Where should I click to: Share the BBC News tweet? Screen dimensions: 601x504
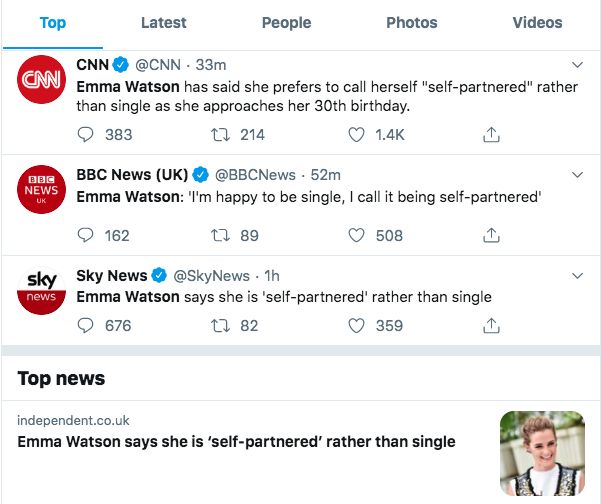[491, 235]
